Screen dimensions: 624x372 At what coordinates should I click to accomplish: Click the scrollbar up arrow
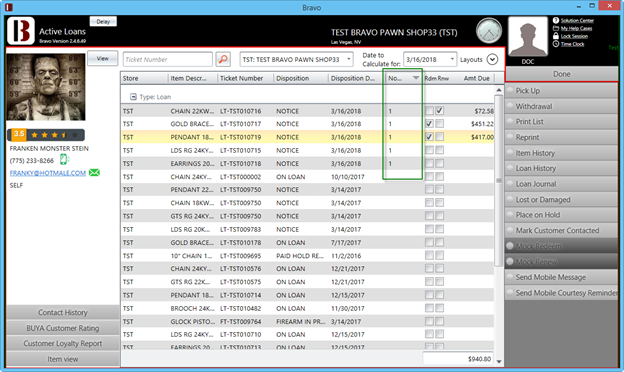pyautogui.click(x=499, y=90)
